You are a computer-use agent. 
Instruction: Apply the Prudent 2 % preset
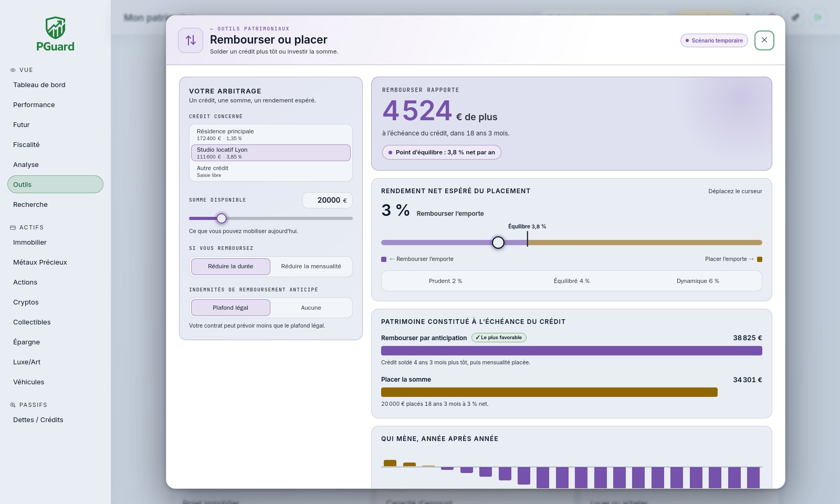click(x=445, y=281)
